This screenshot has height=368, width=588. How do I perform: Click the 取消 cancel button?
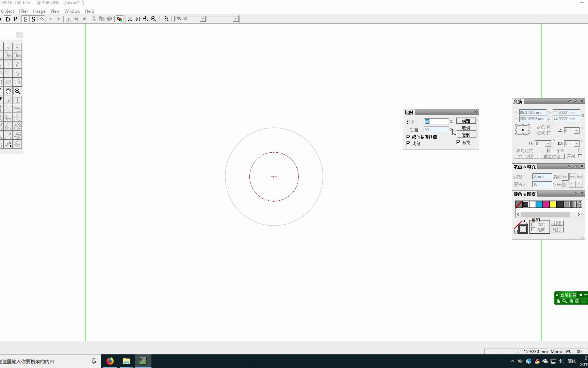(466, 128)
